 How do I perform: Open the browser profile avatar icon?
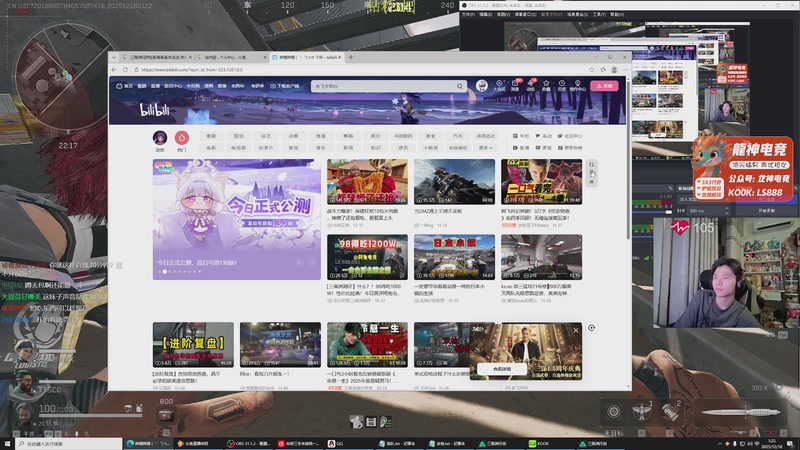tap(614, 69)
